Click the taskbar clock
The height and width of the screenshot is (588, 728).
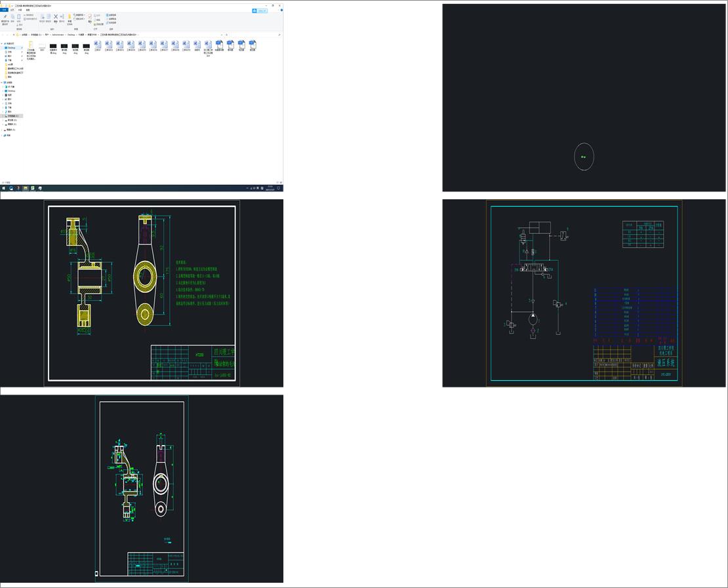[x=270, y=188]
